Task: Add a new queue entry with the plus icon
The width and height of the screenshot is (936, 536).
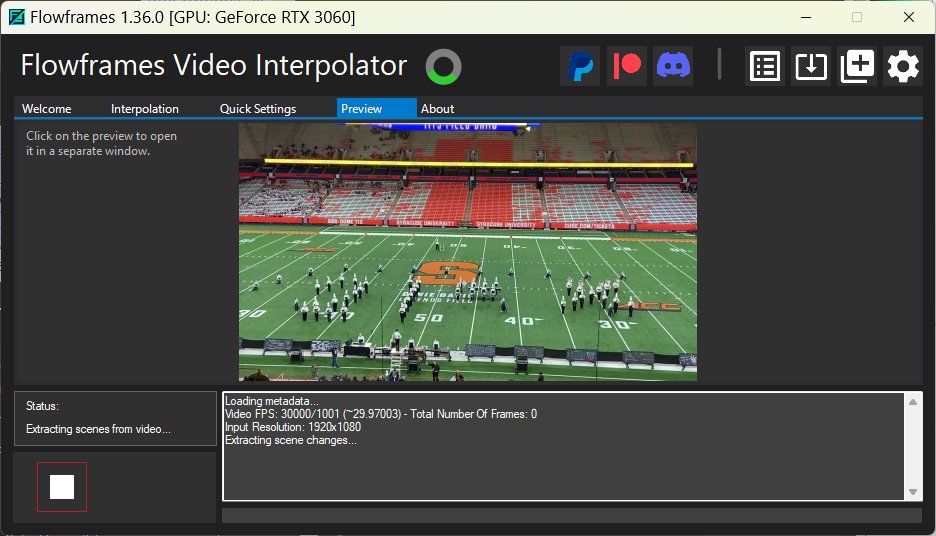Action: (857, 66)
